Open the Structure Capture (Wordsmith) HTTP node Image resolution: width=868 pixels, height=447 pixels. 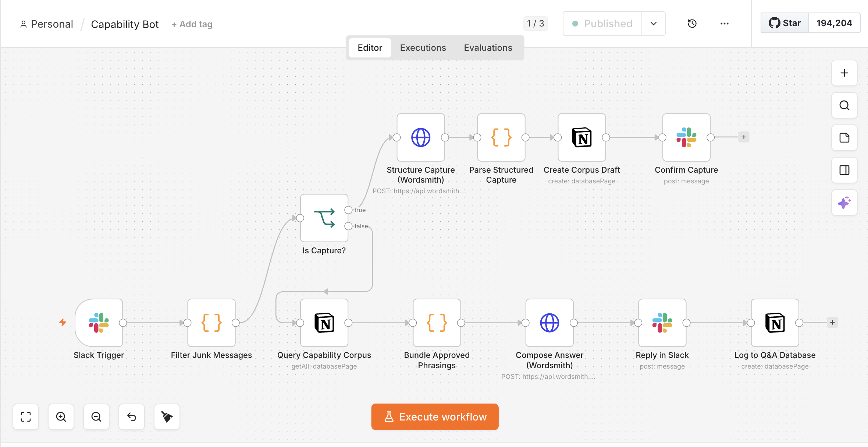click(421, 137)
